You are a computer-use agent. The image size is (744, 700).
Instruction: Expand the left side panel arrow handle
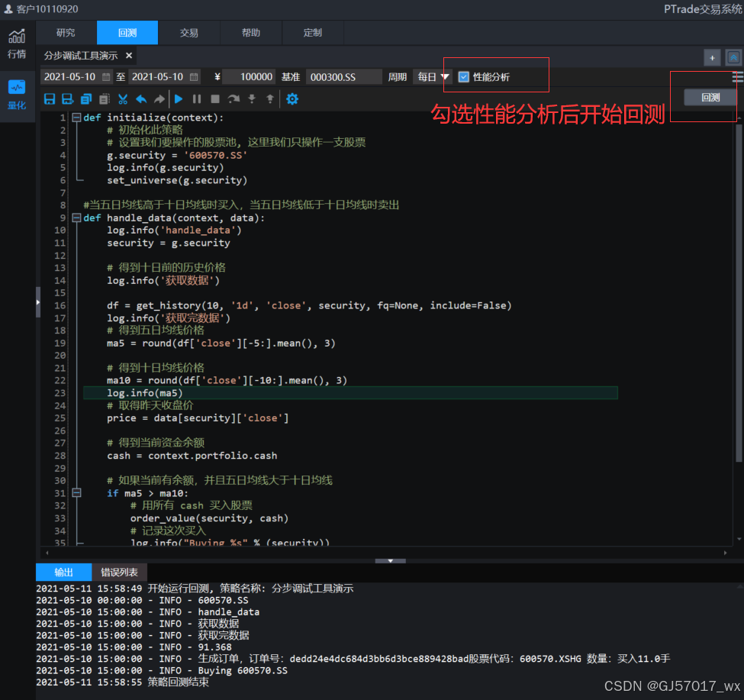(38, 302)
